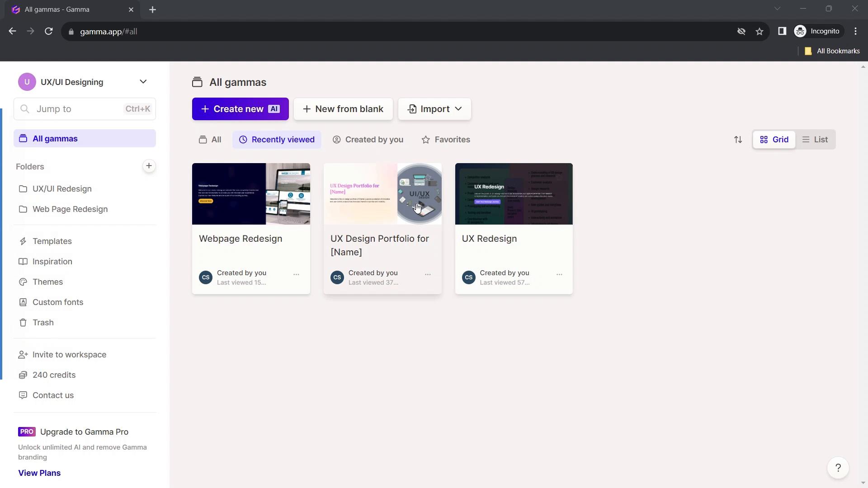Toggle the Favorites filter tab

coord(447,140)
